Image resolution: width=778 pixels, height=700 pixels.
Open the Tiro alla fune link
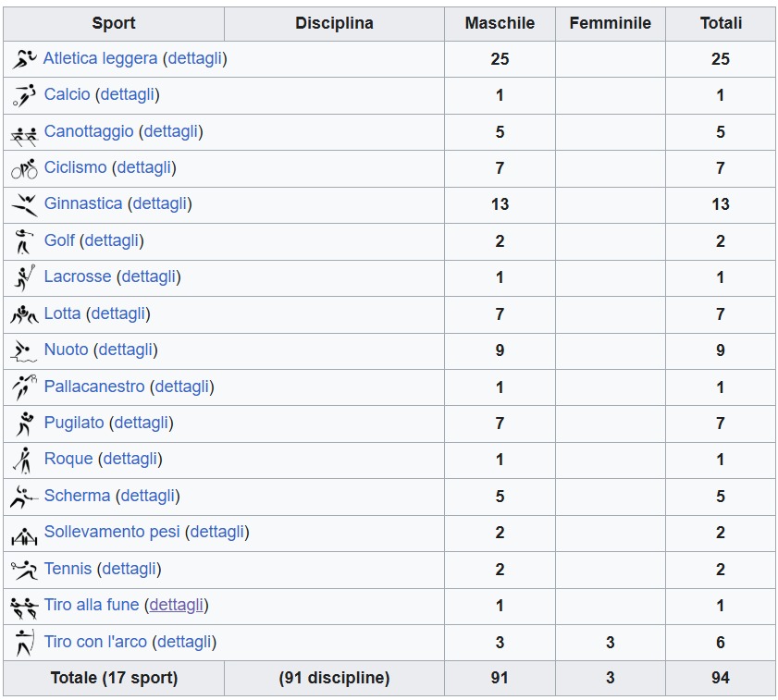click(92, 605)
